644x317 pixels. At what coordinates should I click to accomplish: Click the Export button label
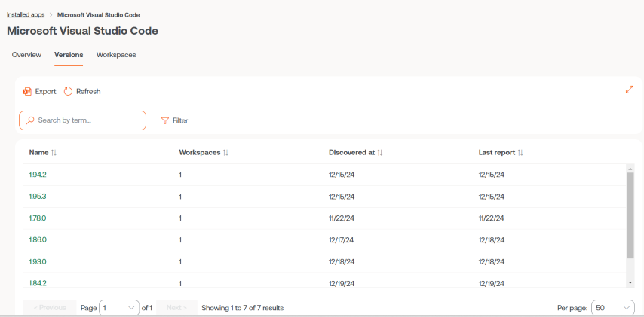click(45, 91)
